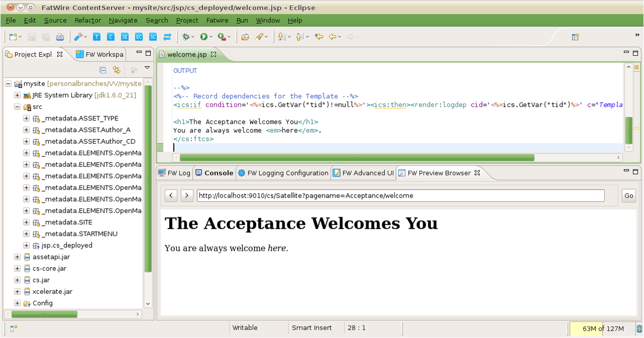
Task: Click the Last Edit Location icon
Action: pyautogui.click(x=319, y=37)
